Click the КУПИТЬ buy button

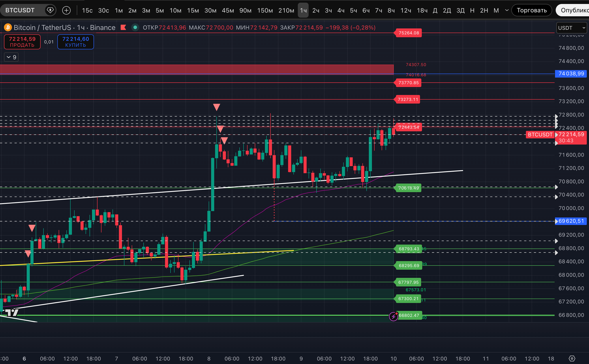[x=75, y=42]
